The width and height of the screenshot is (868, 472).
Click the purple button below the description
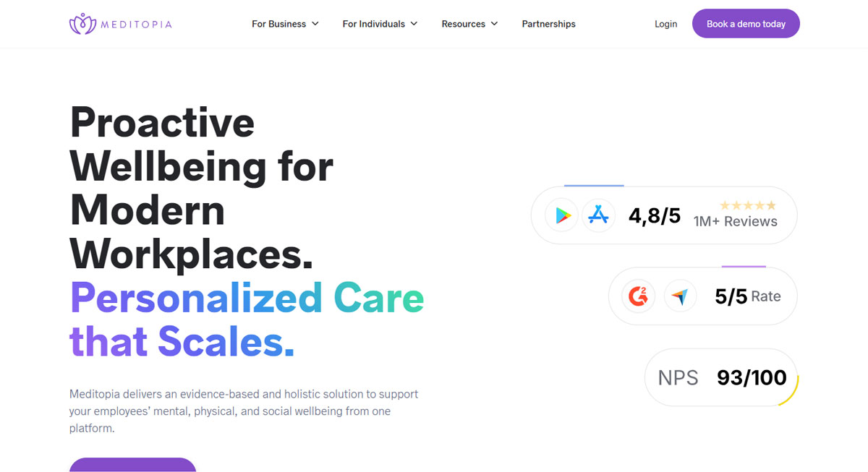132,465
